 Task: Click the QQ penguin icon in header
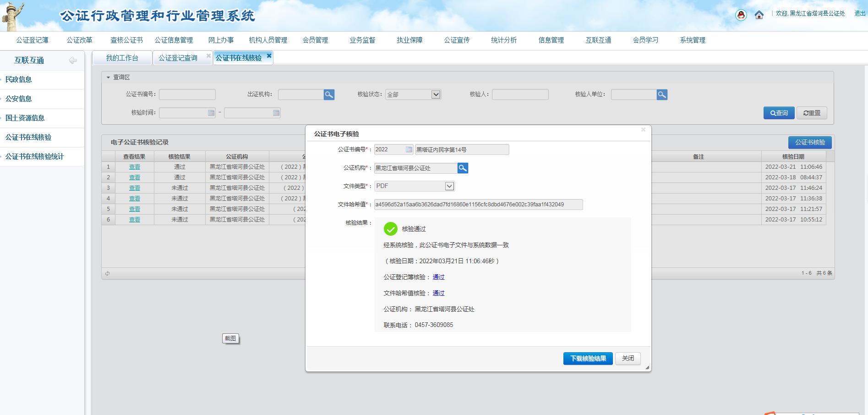click(741, 15)
